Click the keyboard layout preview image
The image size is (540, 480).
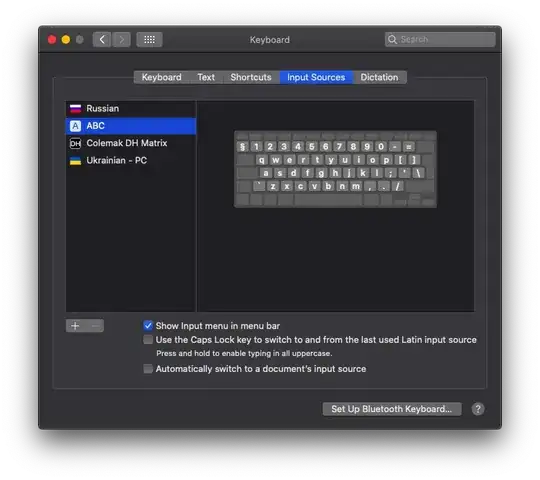[x=335, y=169]
